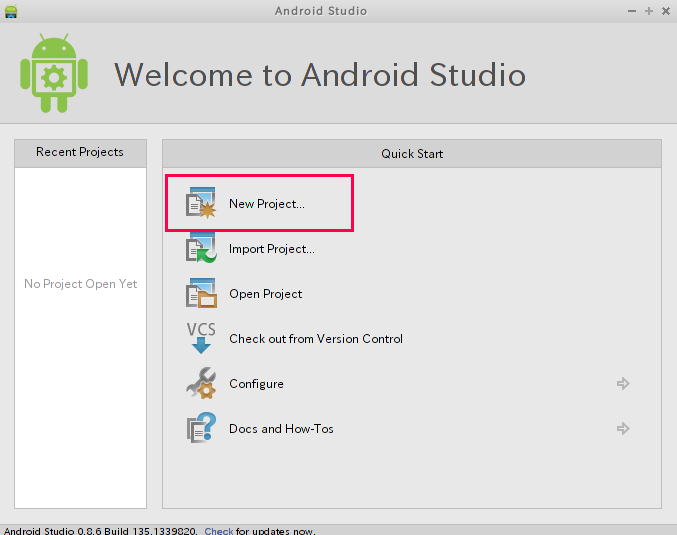Maximize the Android Studio window

click(649, 11)
